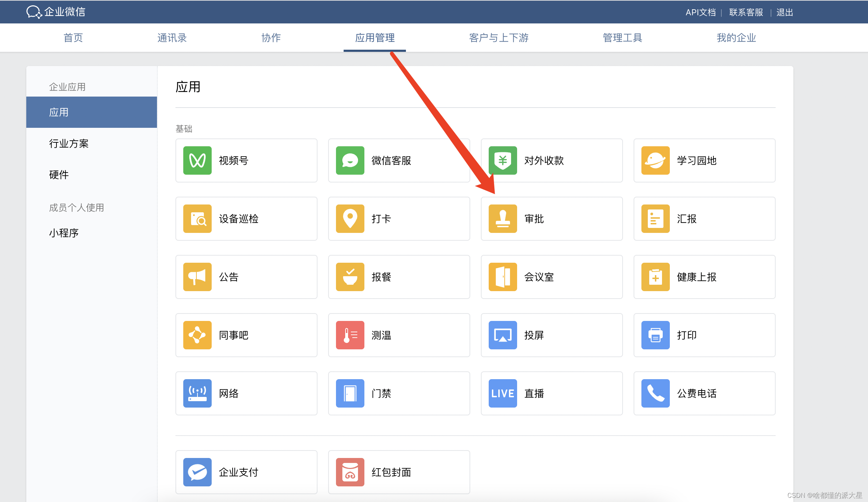
Task: Open the 微信客服 chat bubble icon
Action: tap(350, 160)
